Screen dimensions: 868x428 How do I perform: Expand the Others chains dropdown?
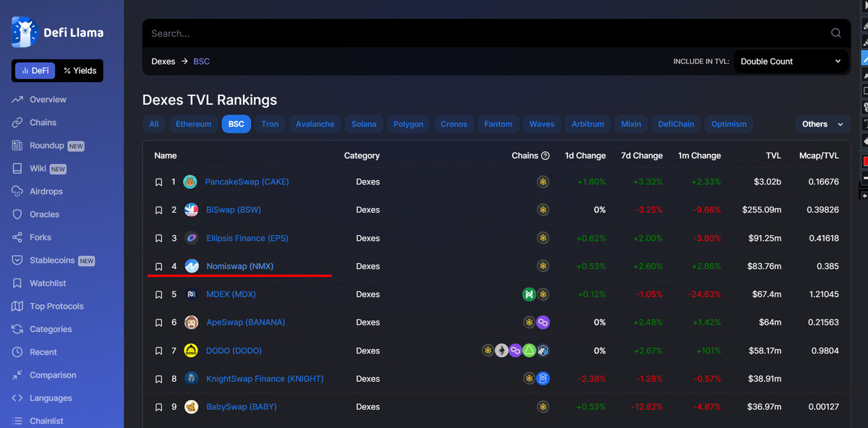(x=823, y=124)
